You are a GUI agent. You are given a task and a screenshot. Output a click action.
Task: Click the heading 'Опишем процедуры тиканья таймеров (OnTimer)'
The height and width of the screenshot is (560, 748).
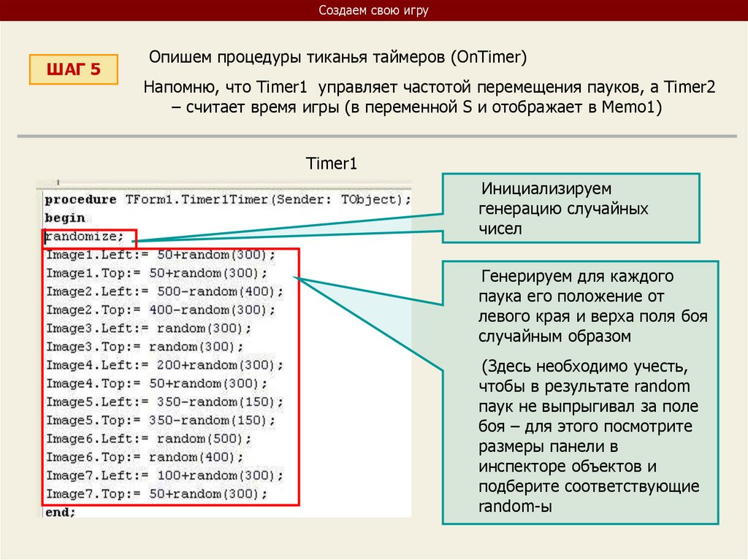337,57
